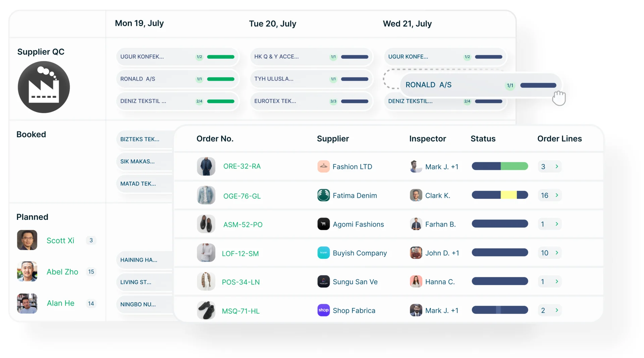Click OGE-76-GL status progress bar
Viewport: 644px width, 358px height.
[500, 195]
